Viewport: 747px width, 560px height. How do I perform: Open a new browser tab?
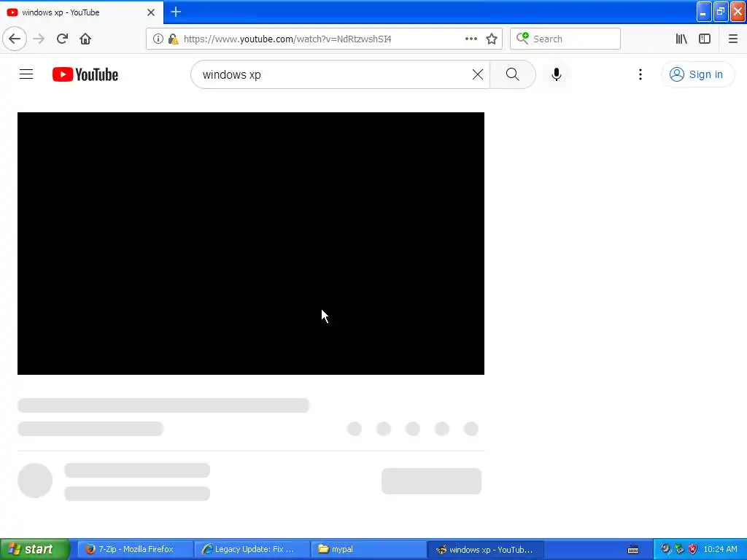click(176, 12)
